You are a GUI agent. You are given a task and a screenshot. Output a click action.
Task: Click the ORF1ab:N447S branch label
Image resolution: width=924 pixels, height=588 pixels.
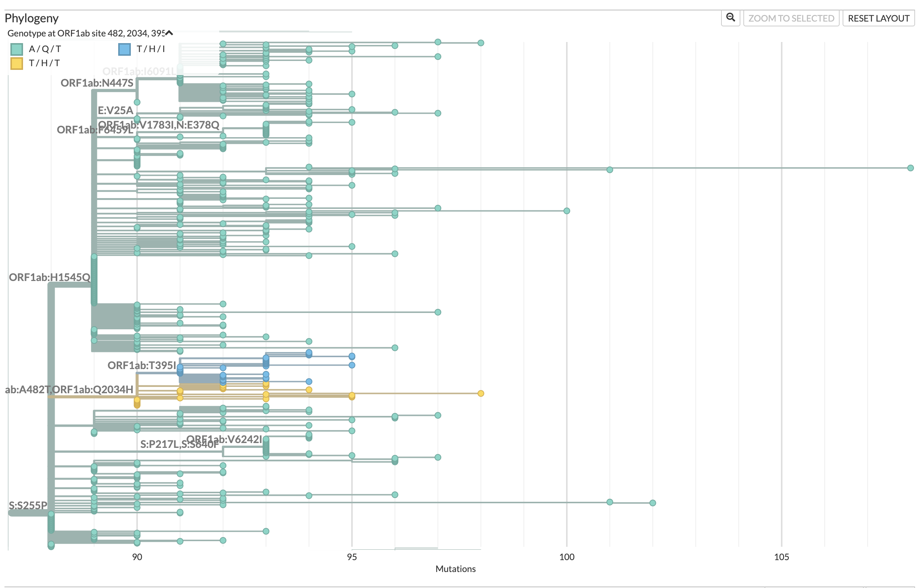[x=97, y=83]
